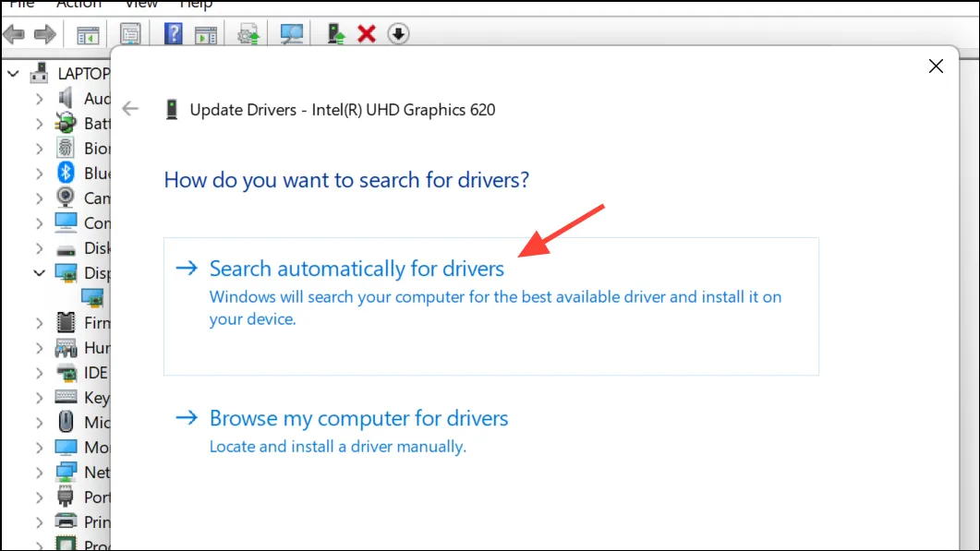Select the display adapter child device icon

coord(92,298)
